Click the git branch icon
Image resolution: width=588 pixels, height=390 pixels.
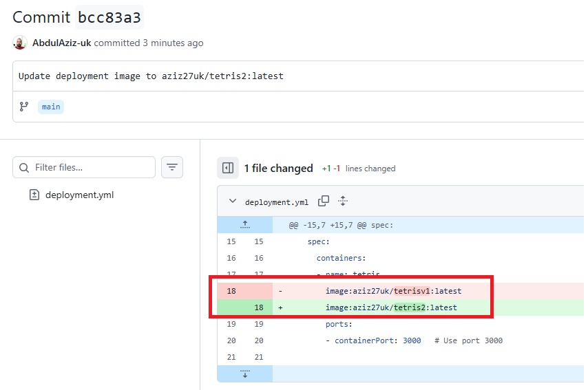coord(24,107)
